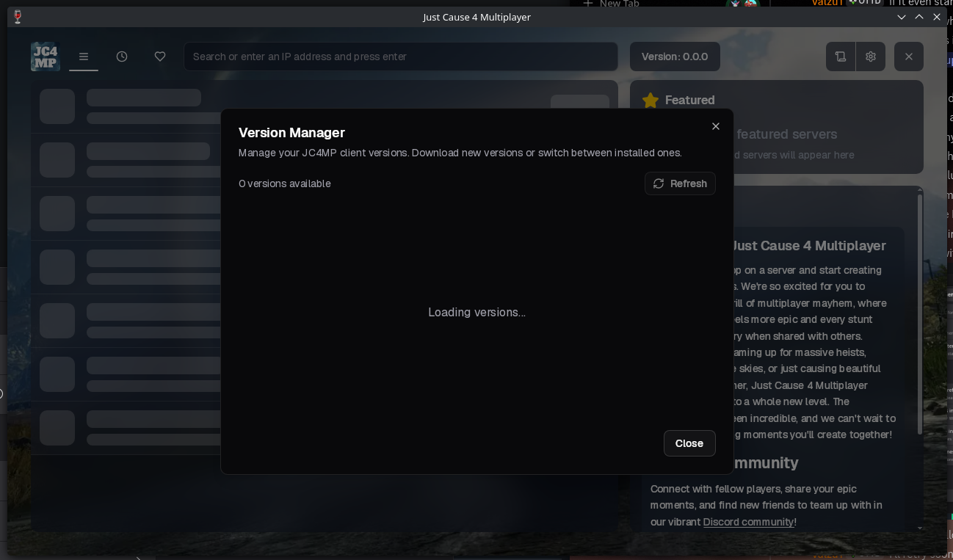Focus the server search or IP address field
This screenshot has height=560, width=953.
[400, 57]
